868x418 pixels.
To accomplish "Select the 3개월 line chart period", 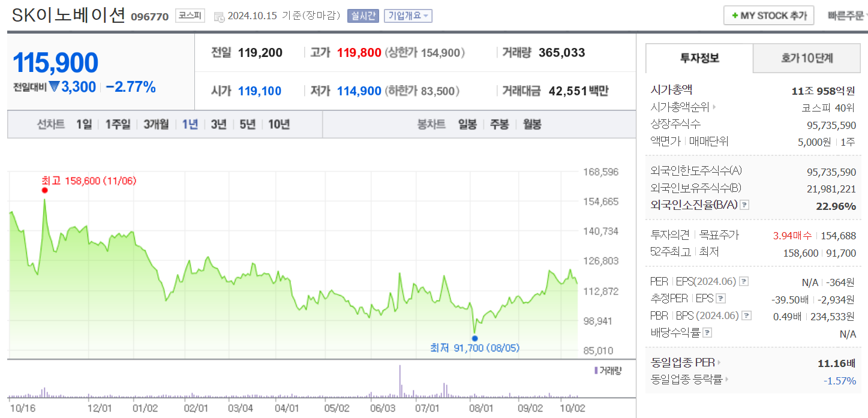I will (x=157, y=125).
